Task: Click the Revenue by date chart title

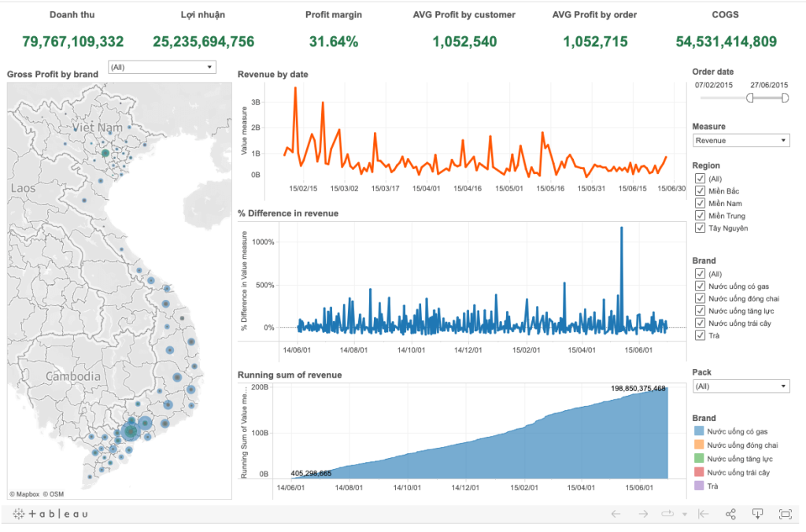Action: (x=273, y=74)
